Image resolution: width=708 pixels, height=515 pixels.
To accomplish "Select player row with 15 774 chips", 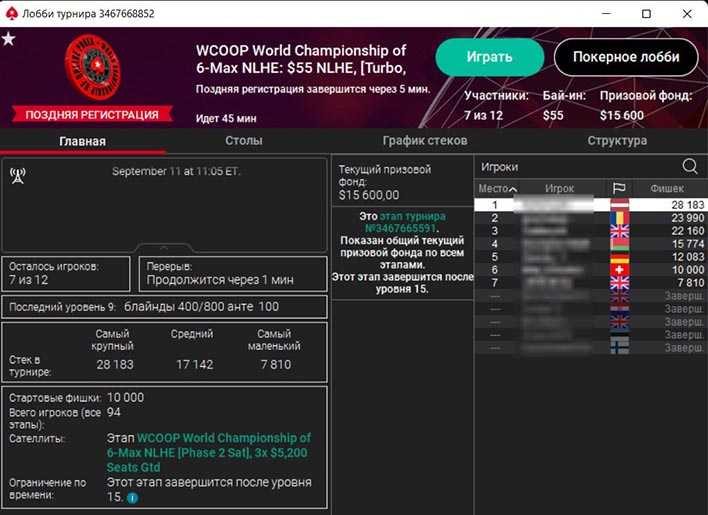I will [591, 244].
